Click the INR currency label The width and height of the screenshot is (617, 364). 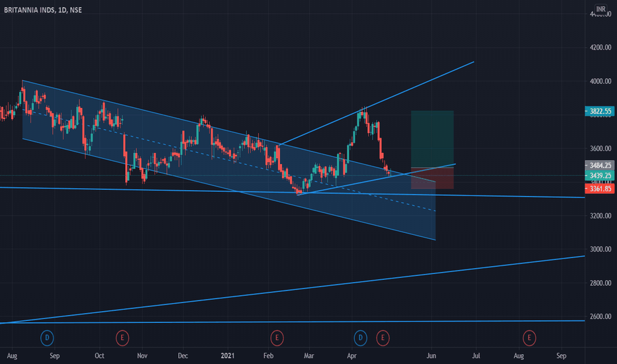(600, 9)
